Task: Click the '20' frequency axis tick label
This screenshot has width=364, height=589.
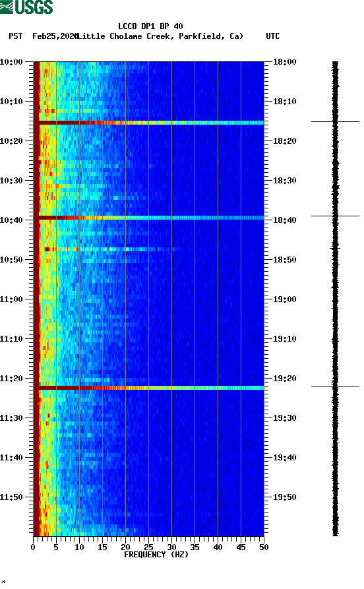Action: tap(125, 547)
